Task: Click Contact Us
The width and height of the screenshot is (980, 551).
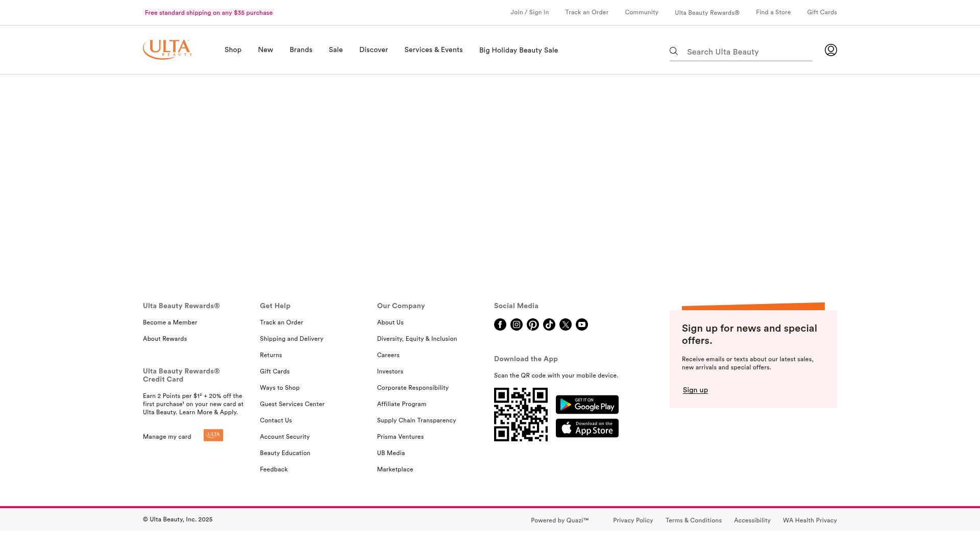Action: tap(276, 420)
